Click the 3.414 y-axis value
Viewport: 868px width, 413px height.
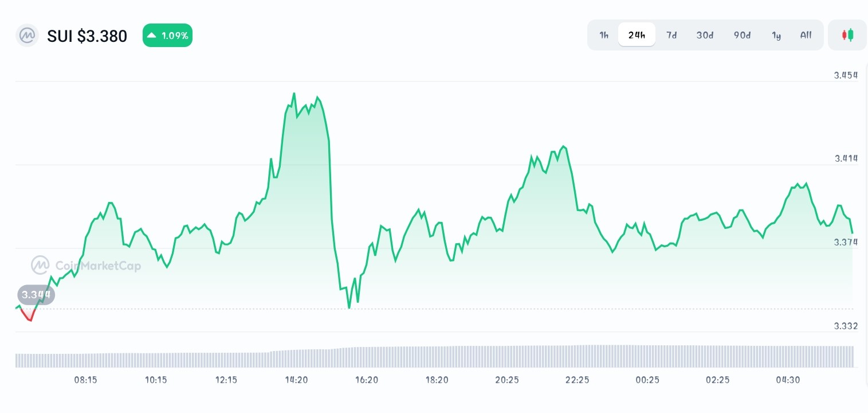846,158
